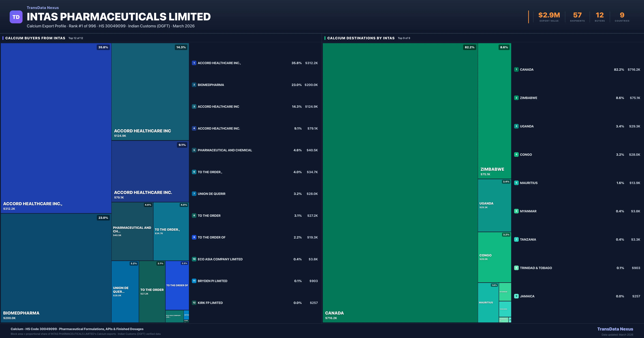Click the TD logo icon
The image size is (644, 338).
click(16, 17)
